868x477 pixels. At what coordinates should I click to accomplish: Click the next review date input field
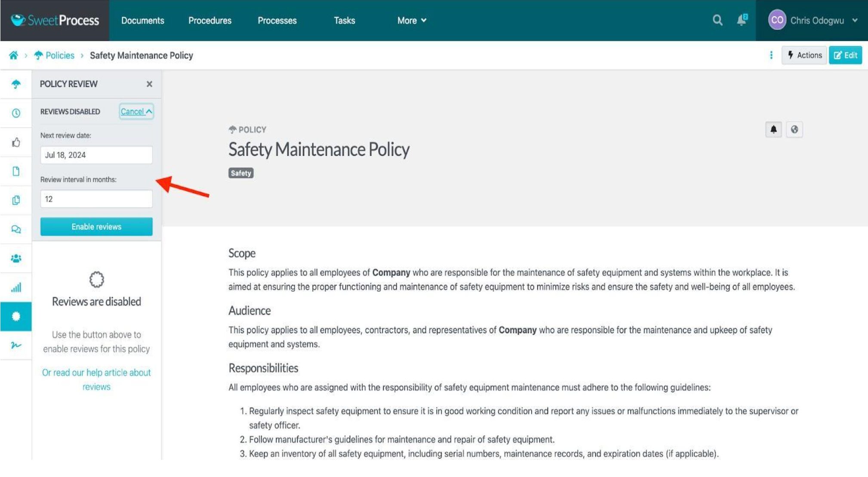pos(96,155)
